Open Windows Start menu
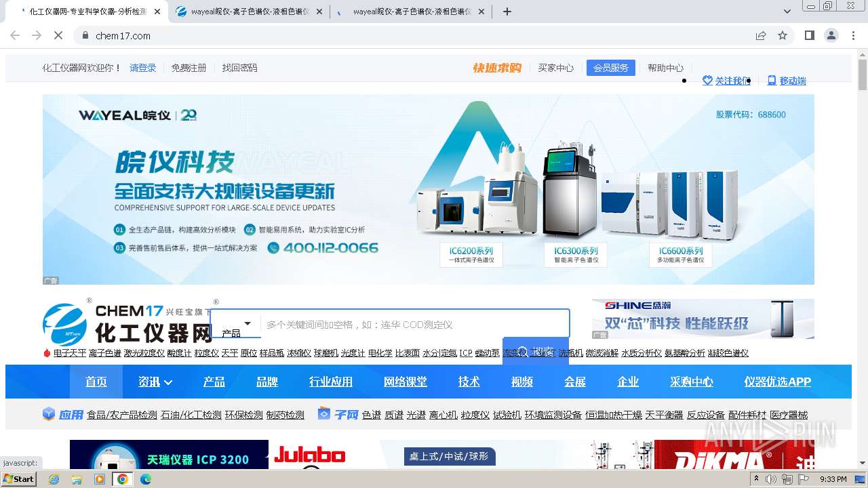This screenshot has height=488, width=868. click(18, 479)
